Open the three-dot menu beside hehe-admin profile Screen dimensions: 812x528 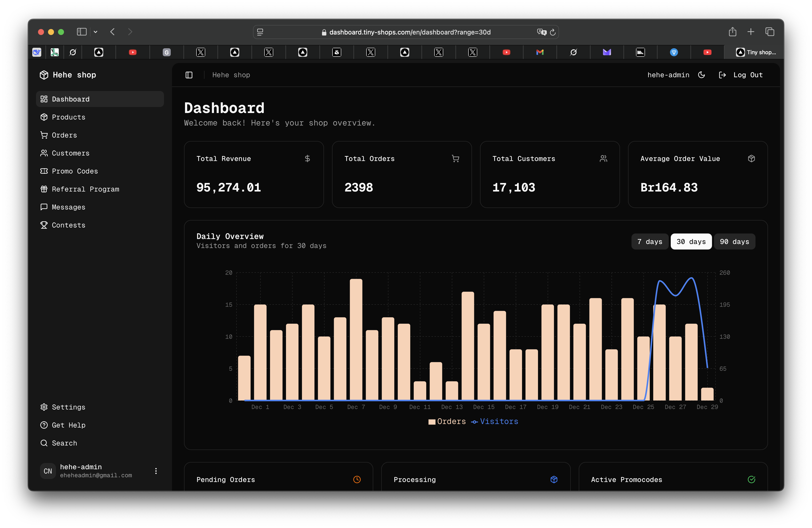point(156,471)
